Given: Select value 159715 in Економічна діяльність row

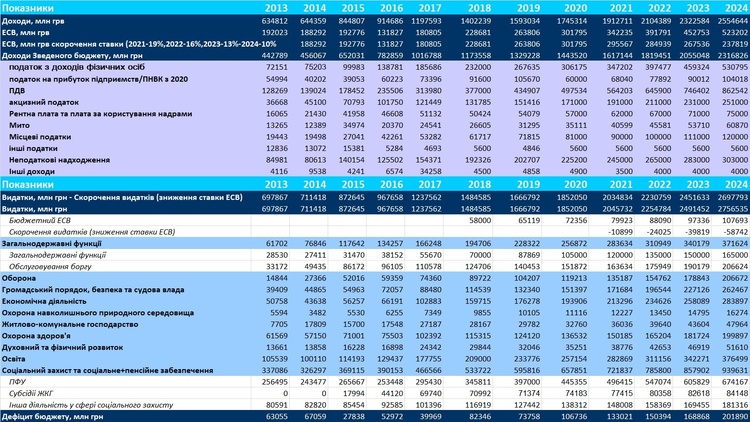Looking at the screenshot, I should click(478, 301).
